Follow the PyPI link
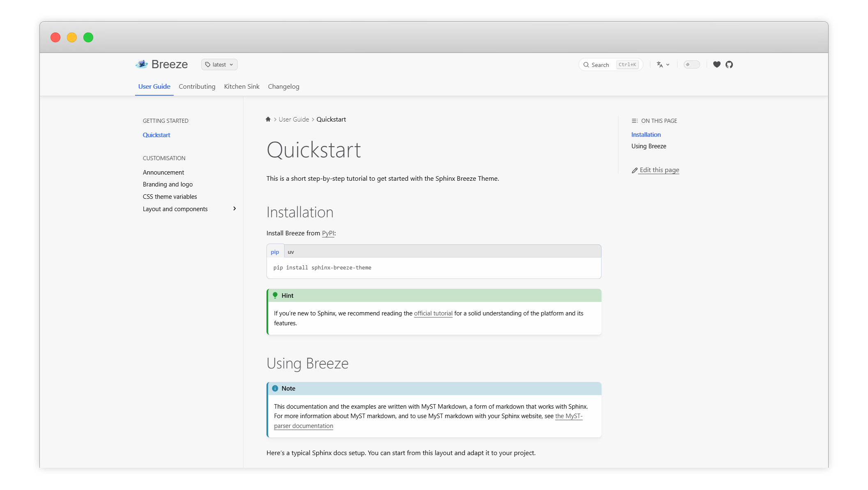This screenshot has width=868, height=490. (x=328, y=233)
